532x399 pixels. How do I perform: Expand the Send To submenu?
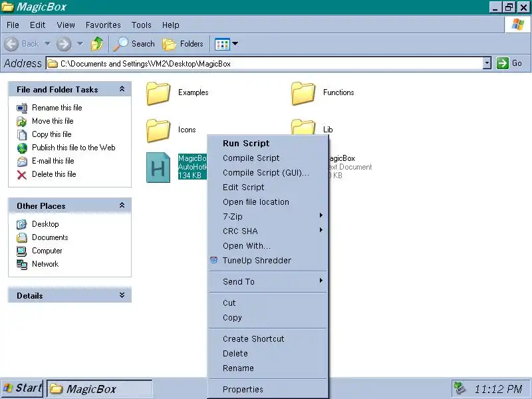click(x=268, y=281)
